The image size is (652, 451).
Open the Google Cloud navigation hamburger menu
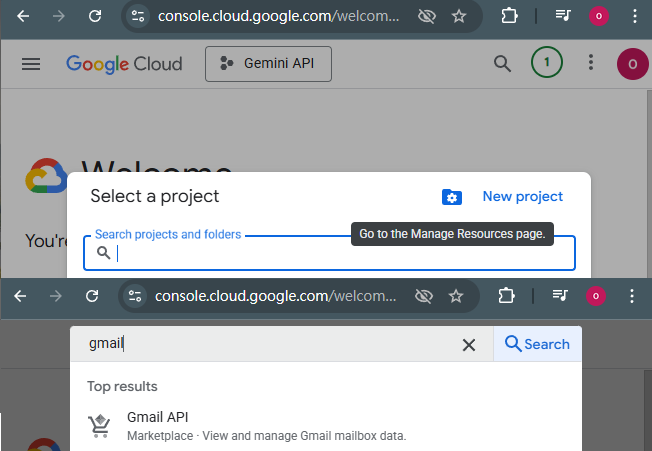click(x=31, y=64)
